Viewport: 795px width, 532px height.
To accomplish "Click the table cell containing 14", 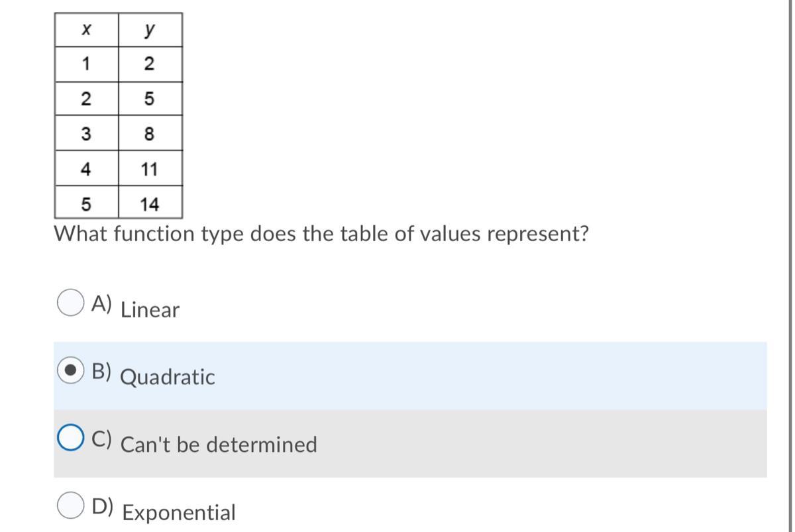I will coord(150,203).
